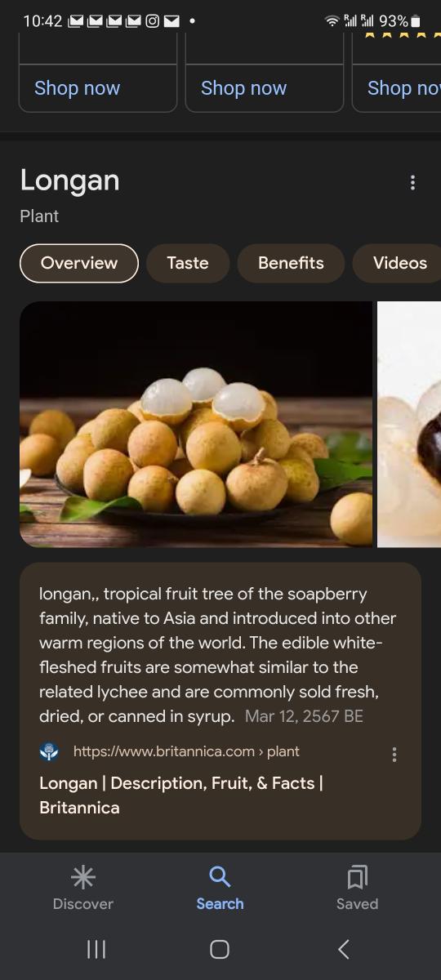The width and height of the screenshot is (441, 980).
Task: Open Longan Britannica article title link
Action: [x=181, y=795]
